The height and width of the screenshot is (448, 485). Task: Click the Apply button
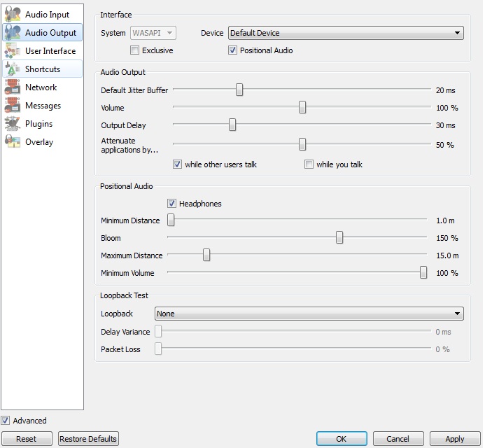coord(454,439)
